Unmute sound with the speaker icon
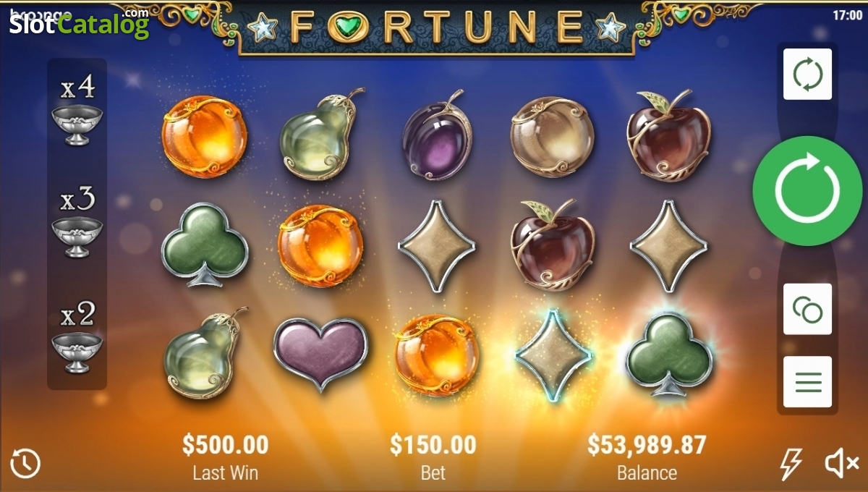868x492 pixels. [x=841, y=463]
